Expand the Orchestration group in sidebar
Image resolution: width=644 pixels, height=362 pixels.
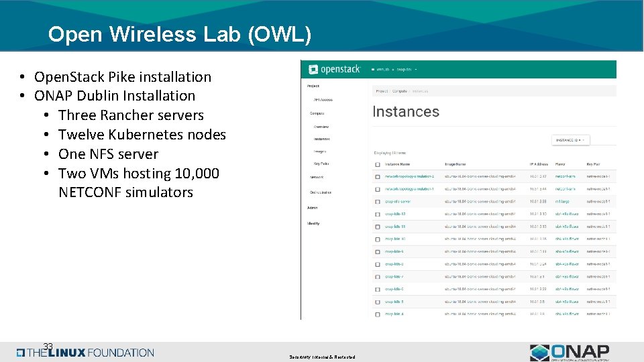[321, 192]
